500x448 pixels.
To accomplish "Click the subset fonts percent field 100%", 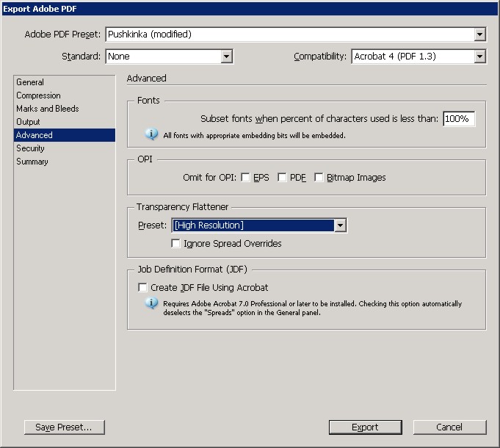I will click(459, 119).
